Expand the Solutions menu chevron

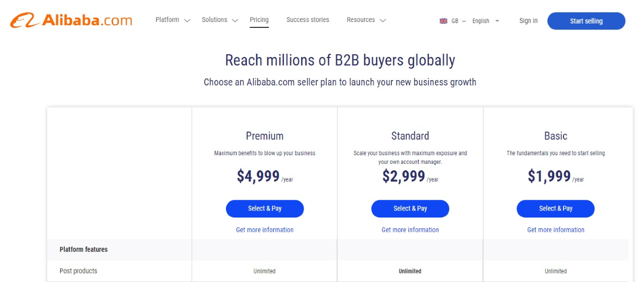click(x=235, y=20)
